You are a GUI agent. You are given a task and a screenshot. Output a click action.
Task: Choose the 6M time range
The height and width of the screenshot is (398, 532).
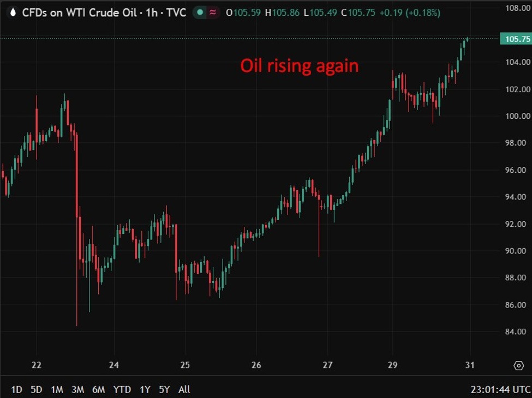tap(98, 389)
